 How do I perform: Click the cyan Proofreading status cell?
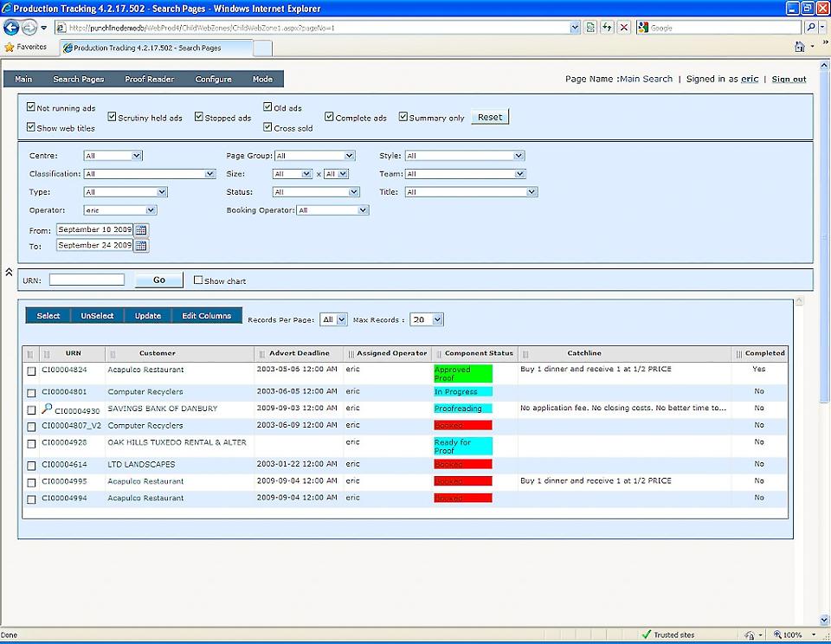pyautogui.click(x=463, y=409)
